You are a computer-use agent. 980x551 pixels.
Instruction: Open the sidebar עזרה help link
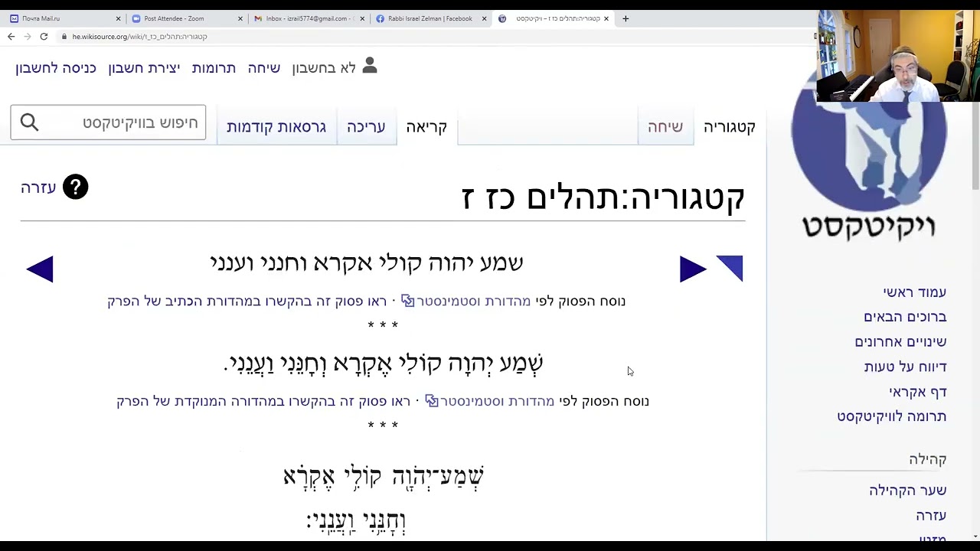coord(931,516)
